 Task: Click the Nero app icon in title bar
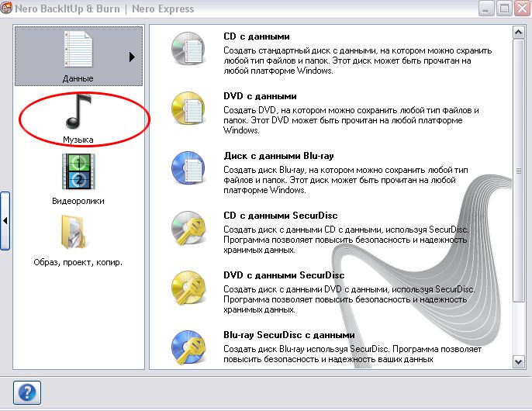click(x=6, y=8)
